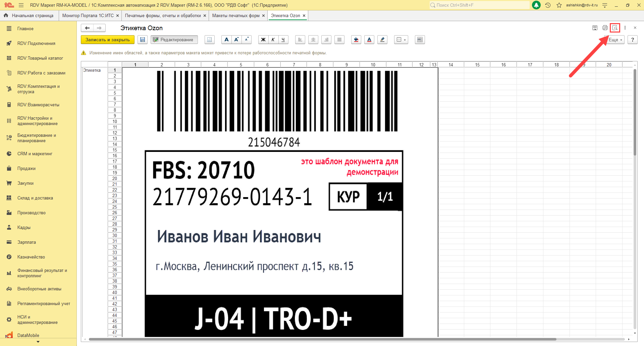Click the 'Иванов Иван Иванович' cell
The width and height of the screenshot is (644, 346).
pos(239,236)
